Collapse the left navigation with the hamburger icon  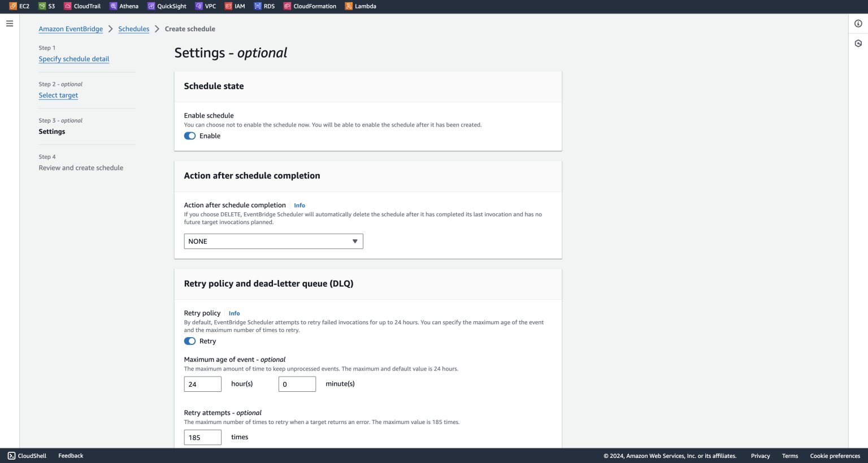click(10, 23)
